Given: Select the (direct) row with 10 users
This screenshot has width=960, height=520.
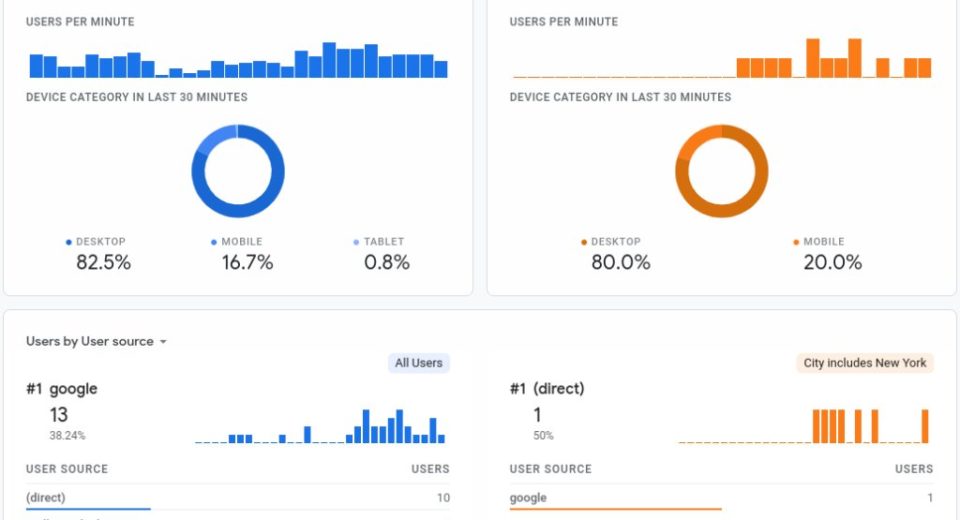Looking at the screenshot, I should (238, 497).
